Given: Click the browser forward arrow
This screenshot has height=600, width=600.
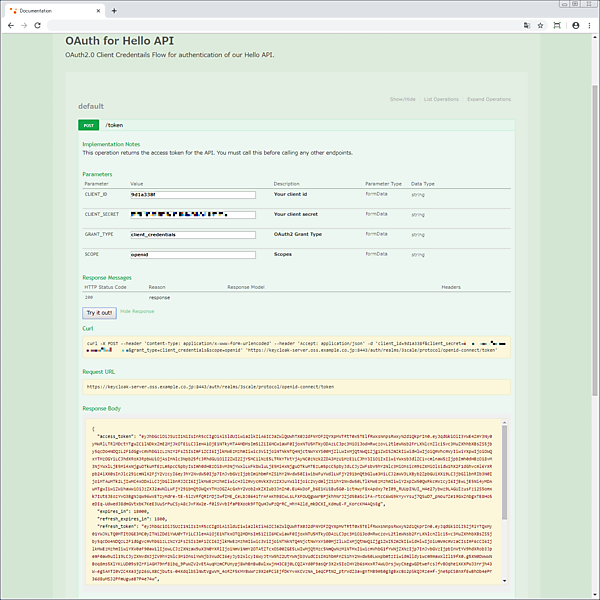Looking at the screenshot, I should click(x=23, y=24).
